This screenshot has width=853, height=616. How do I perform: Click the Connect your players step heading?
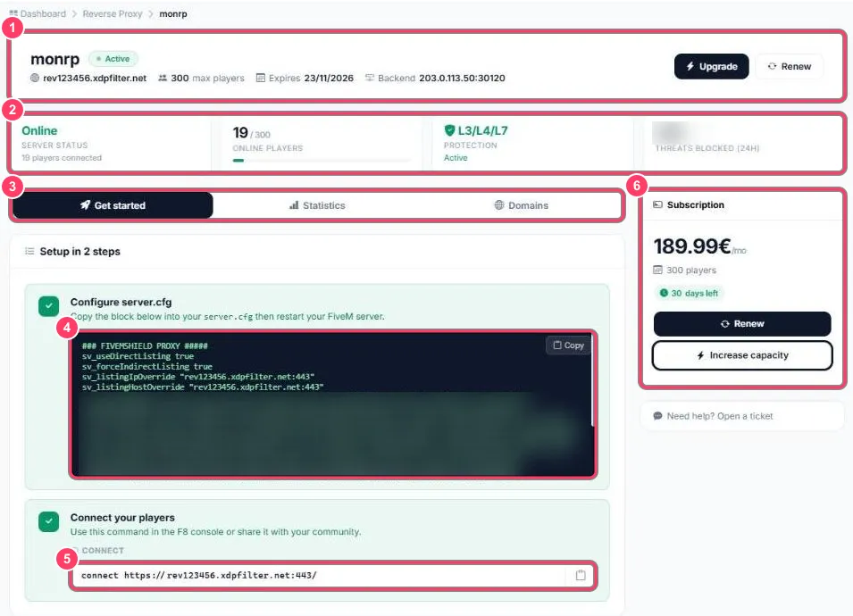[122, 518]
